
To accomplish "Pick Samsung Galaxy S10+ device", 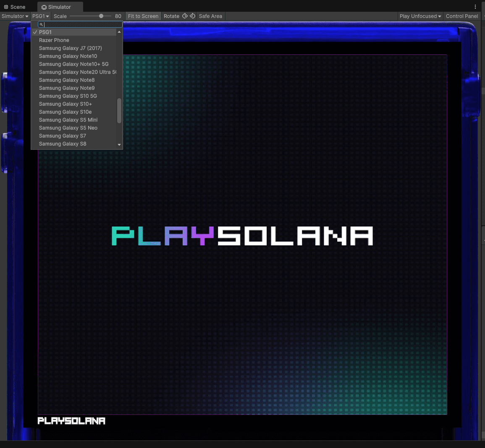I will (66, 104).
